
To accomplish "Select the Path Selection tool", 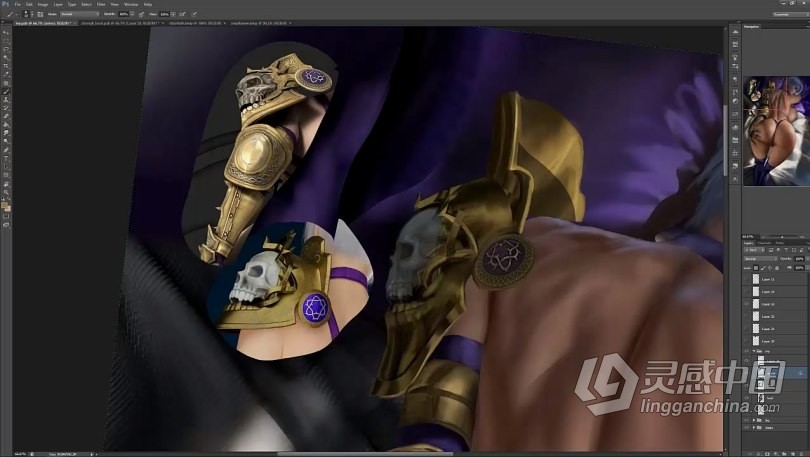I will point(6,167).
